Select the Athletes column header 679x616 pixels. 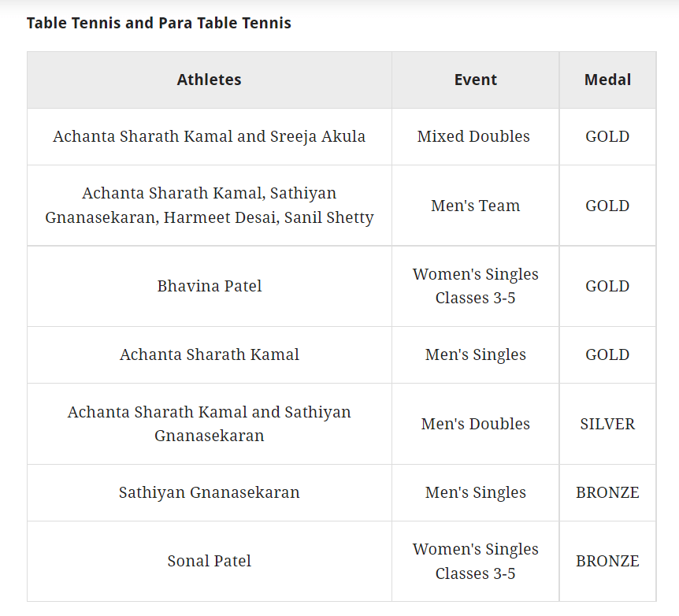(209, 80)
